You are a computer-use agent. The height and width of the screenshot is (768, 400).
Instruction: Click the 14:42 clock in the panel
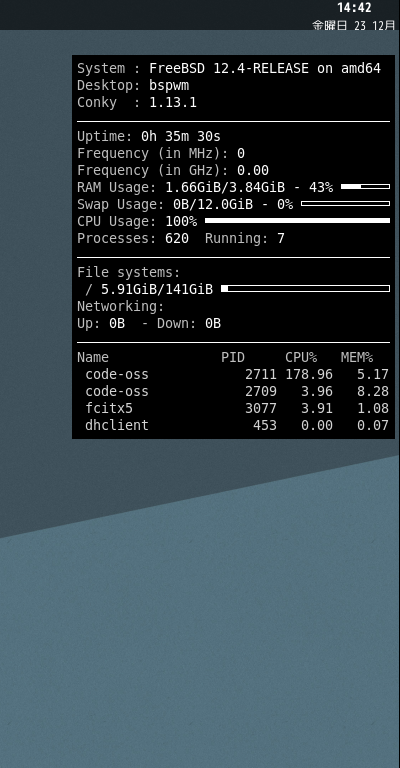click(354, 7)
